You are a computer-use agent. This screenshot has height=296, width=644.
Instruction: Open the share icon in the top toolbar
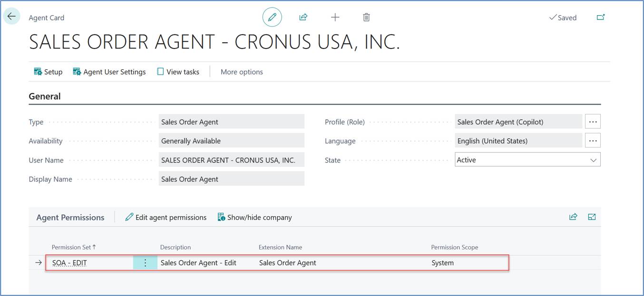[x=303, y=17]
